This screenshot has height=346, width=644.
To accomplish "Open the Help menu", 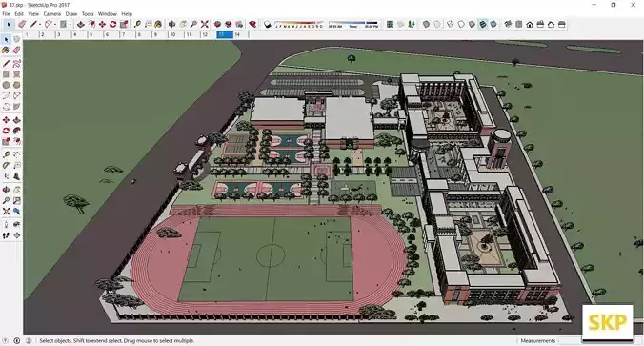I will pos(127,14).
